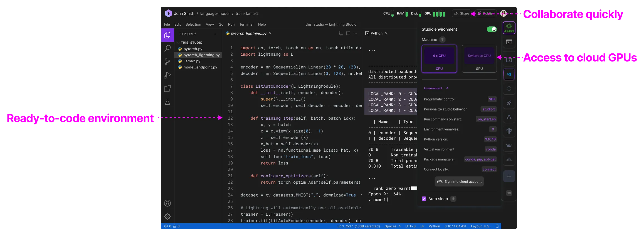Open the Help menu
This screenshot has height=236, width=644.
click(x=262, y=24)
